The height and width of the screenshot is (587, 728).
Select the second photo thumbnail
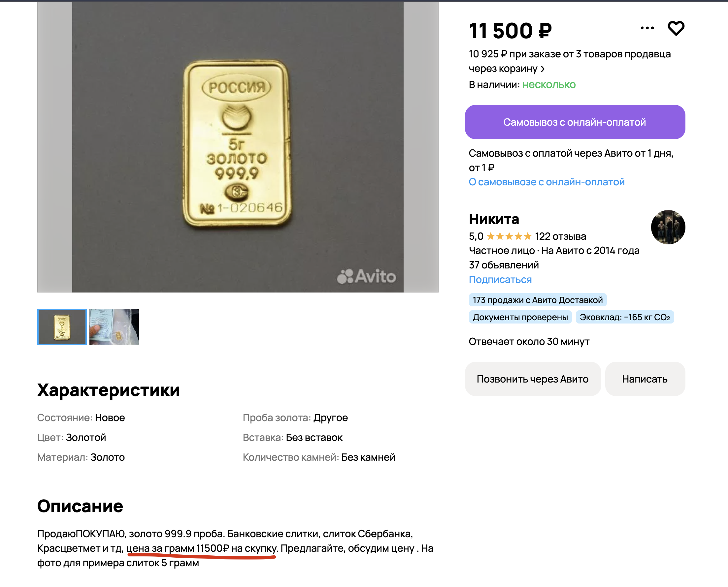(x=114, y=327)
